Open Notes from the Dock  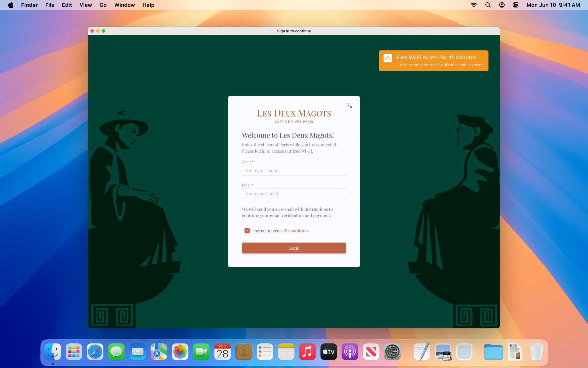pos(286,352)
